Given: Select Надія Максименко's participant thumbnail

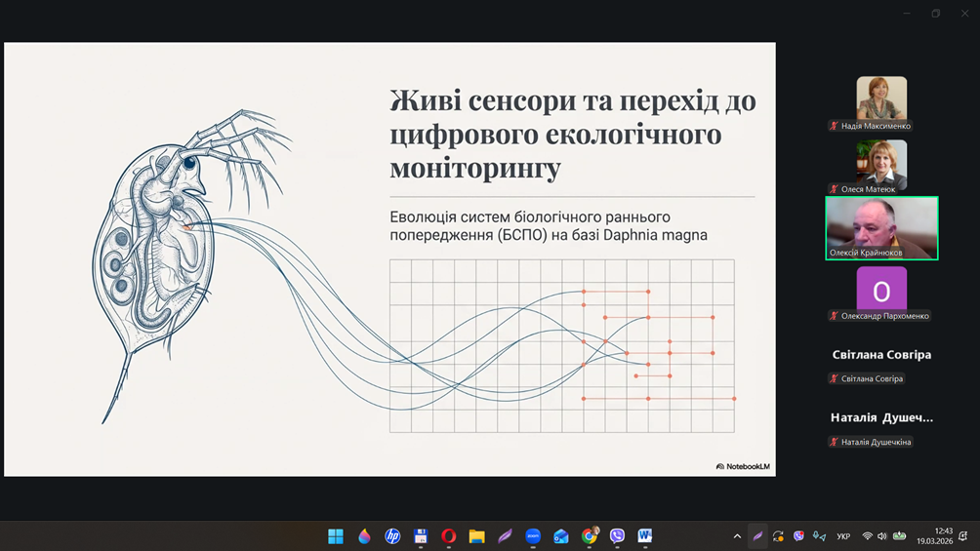Looking at the screenshot, I should click(x=881, y=98).
